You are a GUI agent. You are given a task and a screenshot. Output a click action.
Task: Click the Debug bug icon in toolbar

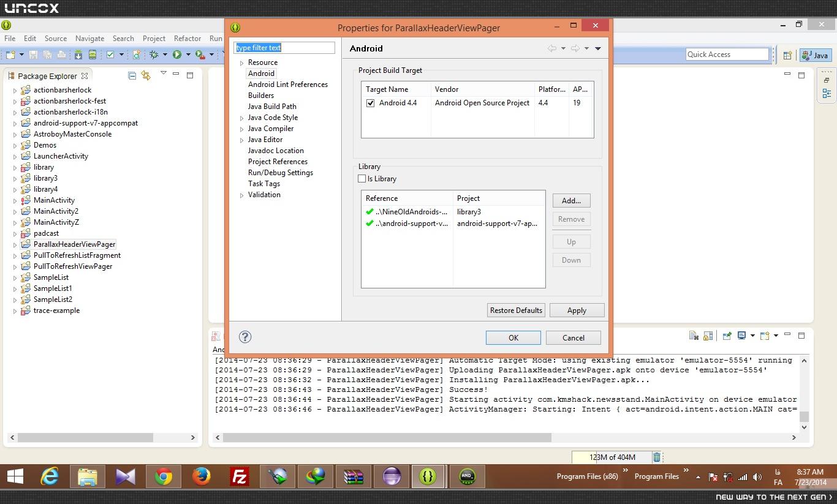point(154,55)
